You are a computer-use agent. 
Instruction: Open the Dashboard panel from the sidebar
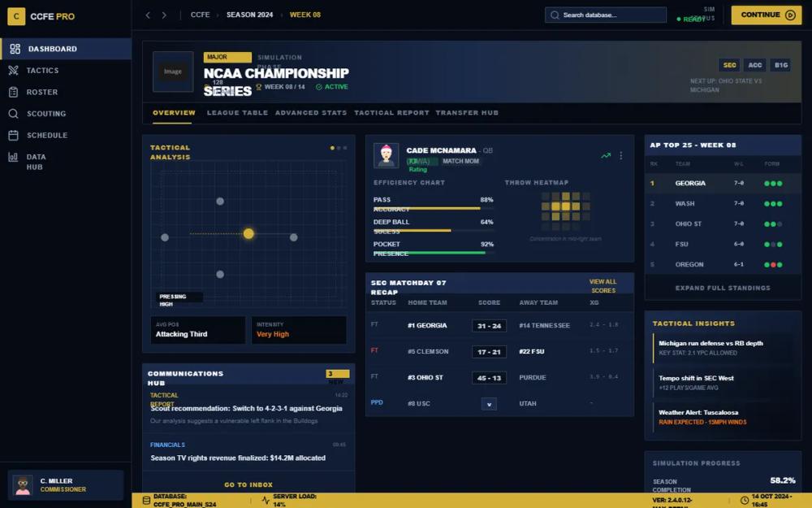(49, 49)
